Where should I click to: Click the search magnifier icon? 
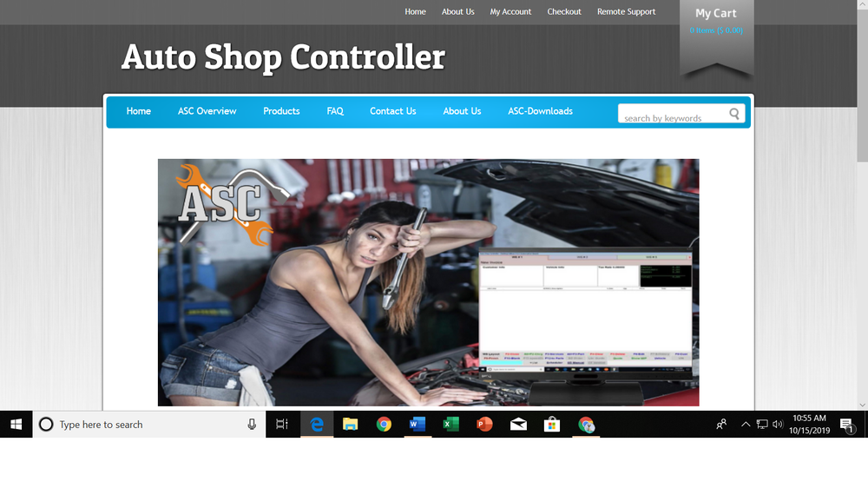pyautogui.click(x=734, y=114)
